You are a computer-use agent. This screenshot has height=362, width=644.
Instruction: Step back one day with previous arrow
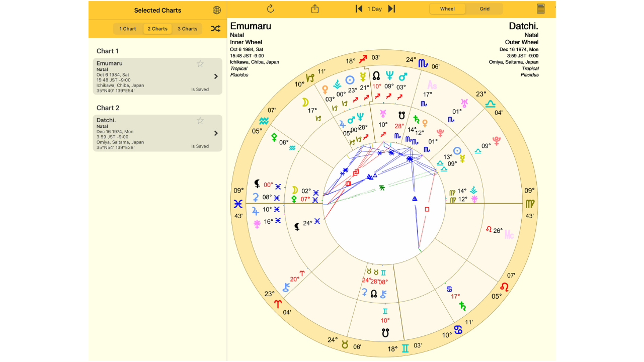359,9
